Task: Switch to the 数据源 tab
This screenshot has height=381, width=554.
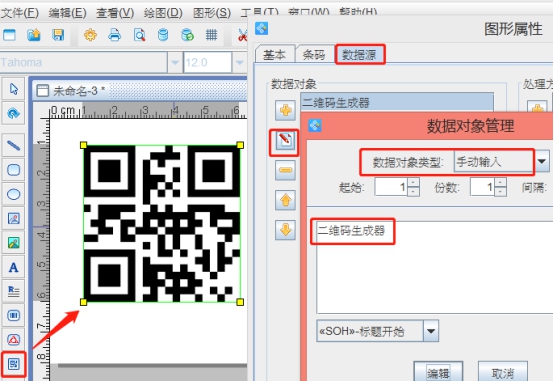Action: pos(360,54)
